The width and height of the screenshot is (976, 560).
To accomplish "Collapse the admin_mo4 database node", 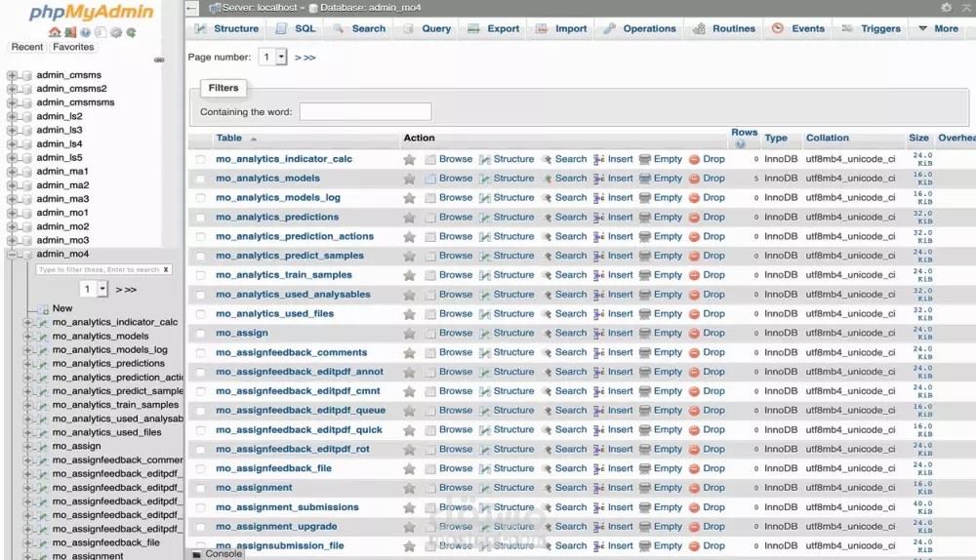I will point(11,255).
